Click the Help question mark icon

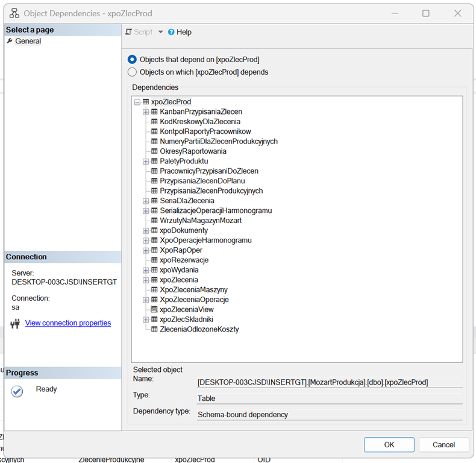(x=171, y=32)
